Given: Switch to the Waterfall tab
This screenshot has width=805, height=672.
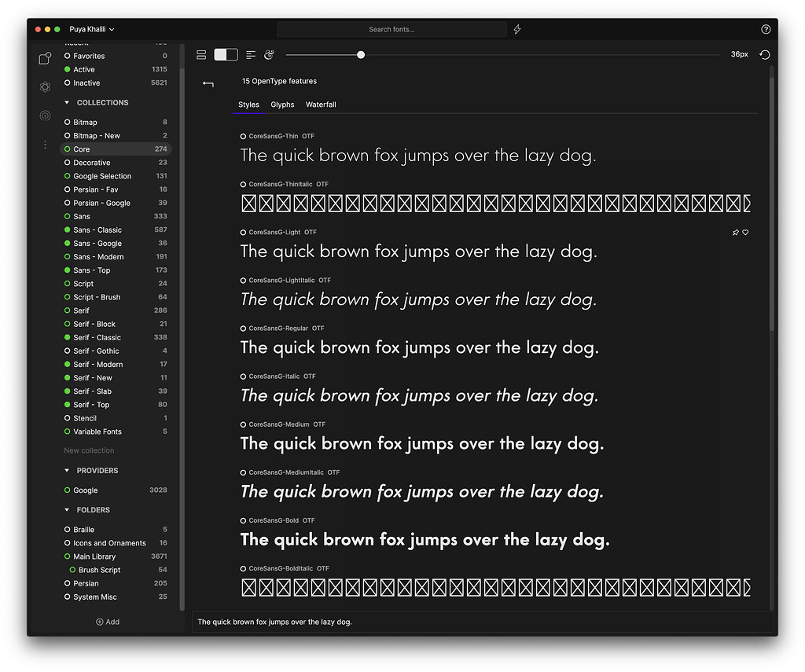Looking at the screenshot, I should pos(321,104).
